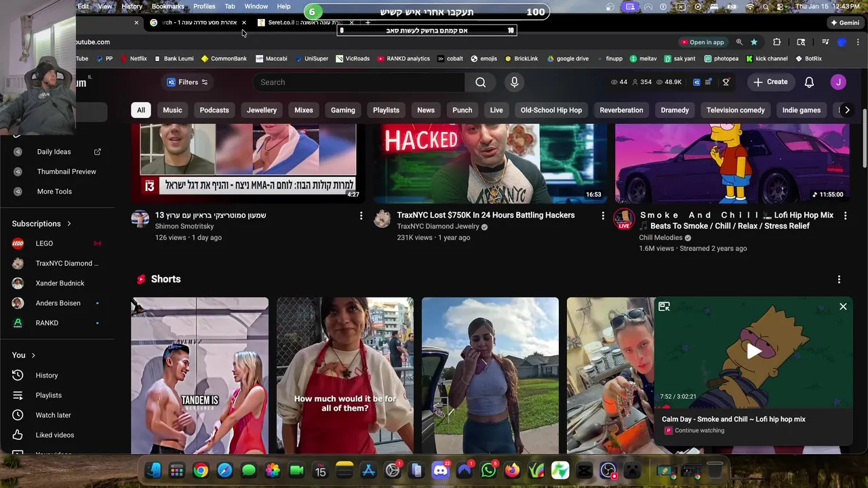Select the Live chip
868x488 pixels.
pyautogui.click(x=496, y=110)
